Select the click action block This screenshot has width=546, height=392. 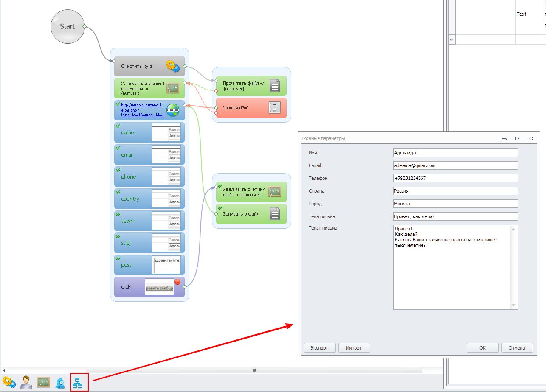pos(149,287)
